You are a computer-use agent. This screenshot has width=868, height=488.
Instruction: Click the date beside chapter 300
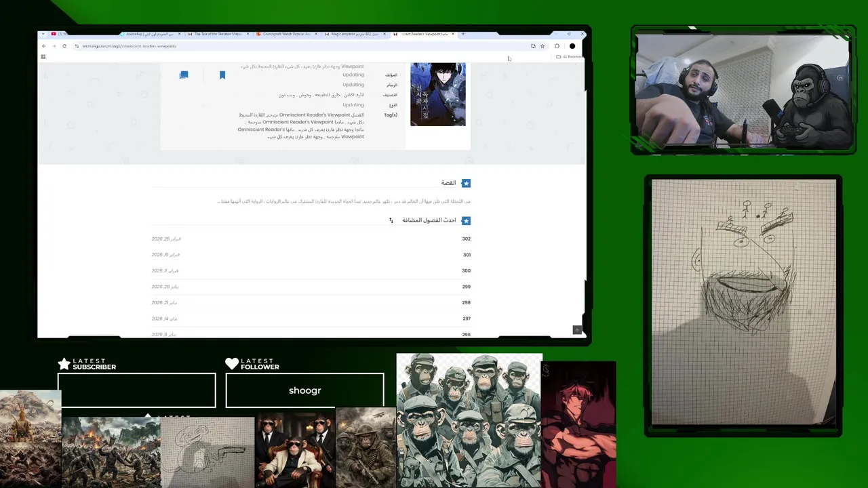click(x=165, y=270)
